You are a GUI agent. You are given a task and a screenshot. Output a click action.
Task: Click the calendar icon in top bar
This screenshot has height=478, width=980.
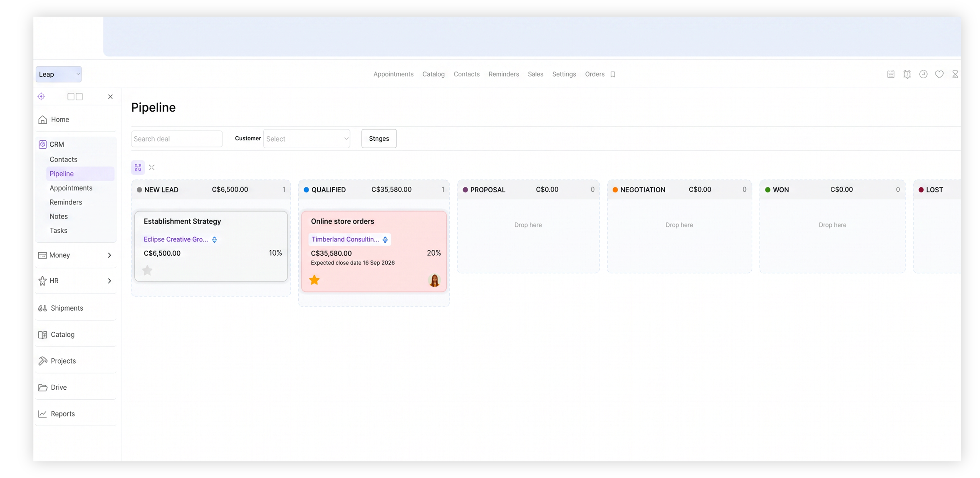[x=891, y=74]
